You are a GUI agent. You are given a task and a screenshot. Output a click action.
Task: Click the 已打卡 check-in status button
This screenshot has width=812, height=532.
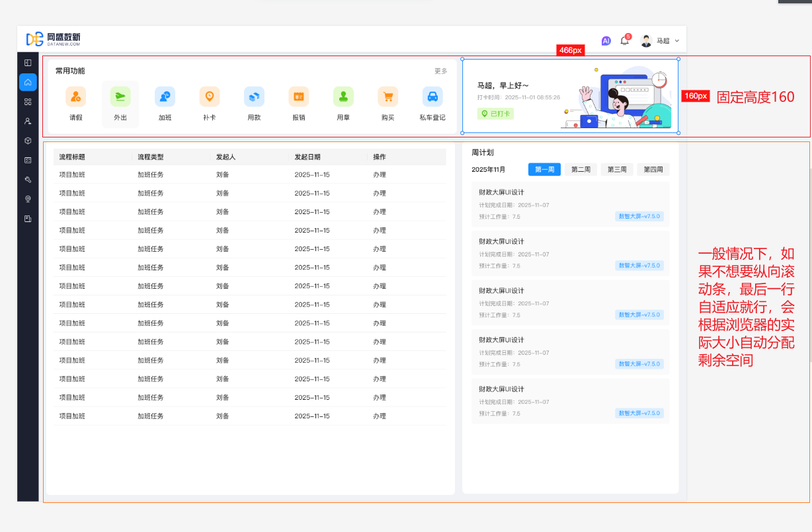(x=495, y=114)
